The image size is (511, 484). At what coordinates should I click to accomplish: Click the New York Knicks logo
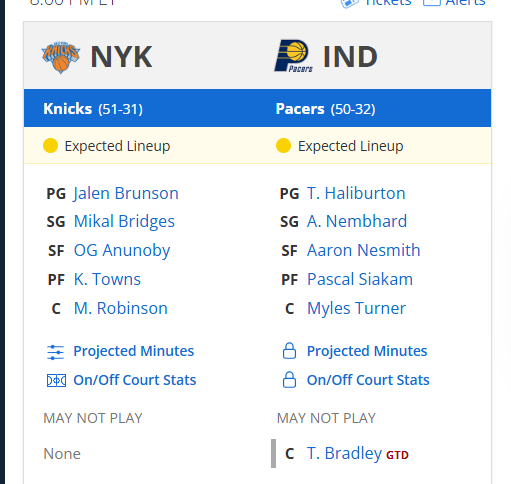61,57
